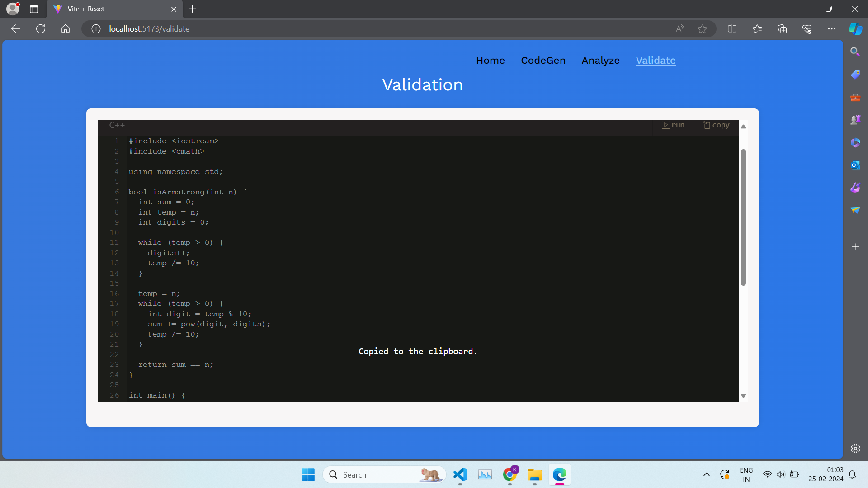Open the browser settings and more menu
The image size is (868, 488).
coord(832,29)
